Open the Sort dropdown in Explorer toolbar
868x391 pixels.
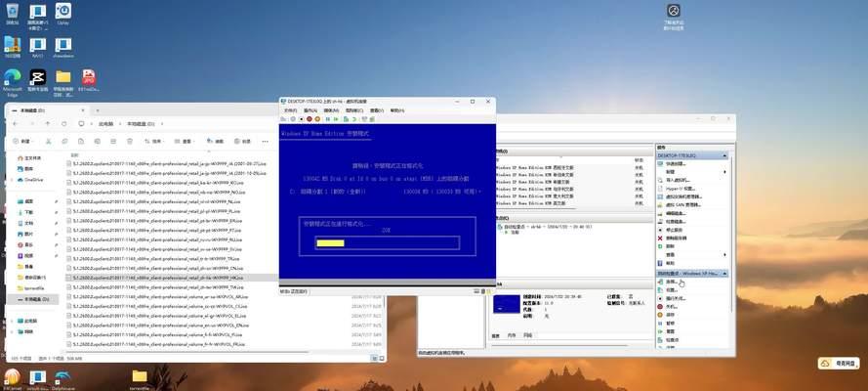point(156,141)
